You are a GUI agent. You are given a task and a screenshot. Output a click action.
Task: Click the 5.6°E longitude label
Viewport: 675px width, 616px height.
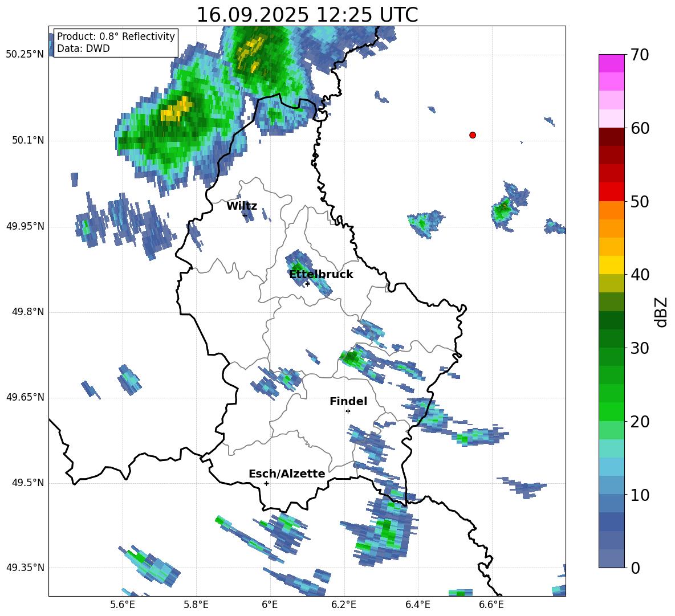pyautogui.click(x=122, y=605)
